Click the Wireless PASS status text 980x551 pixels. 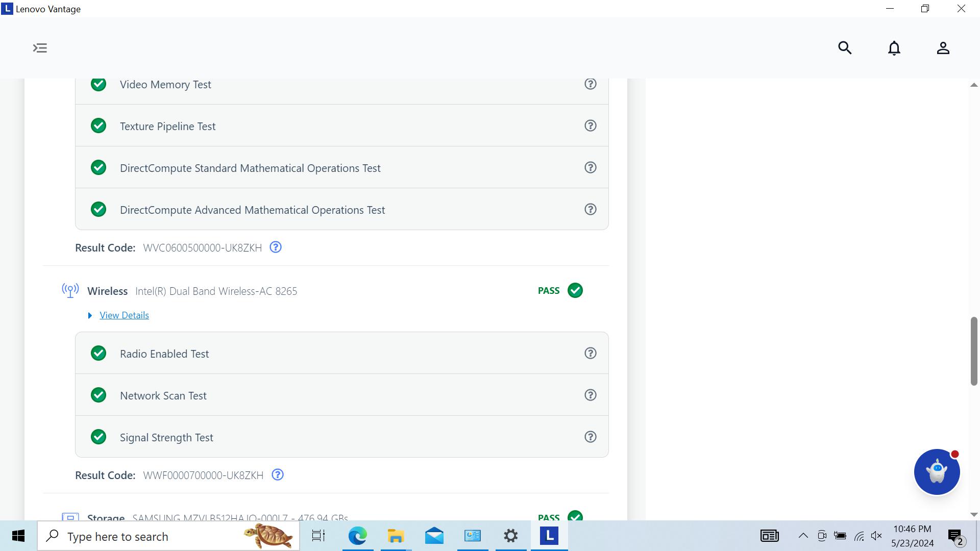[549, 291]
